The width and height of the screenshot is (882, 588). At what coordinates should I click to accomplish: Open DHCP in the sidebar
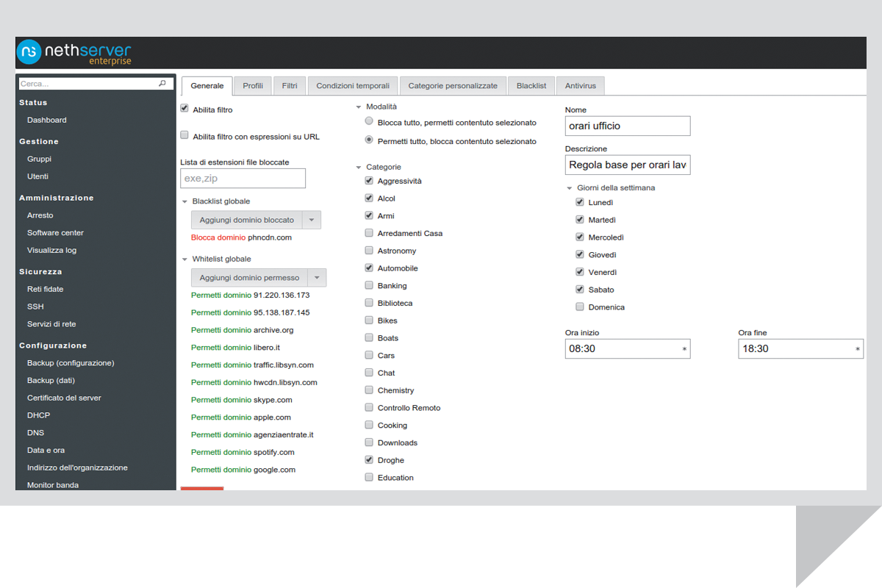[38, 415]
